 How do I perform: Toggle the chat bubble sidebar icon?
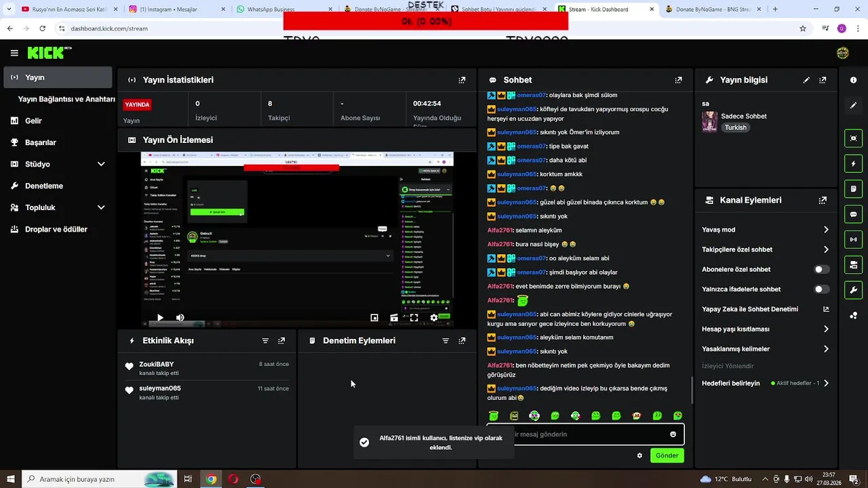click(x=853, y=214)
